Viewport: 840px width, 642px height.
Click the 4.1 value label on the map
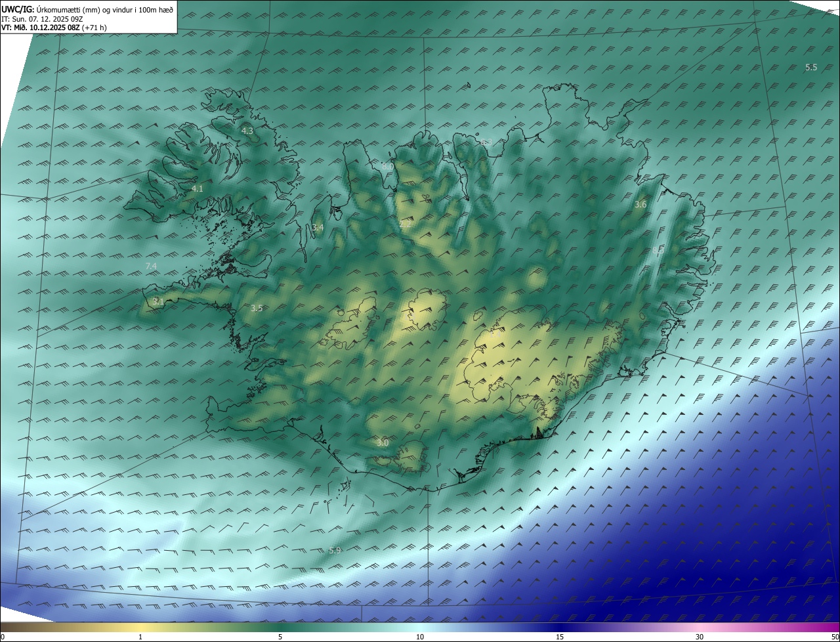[x=197, y=189]
